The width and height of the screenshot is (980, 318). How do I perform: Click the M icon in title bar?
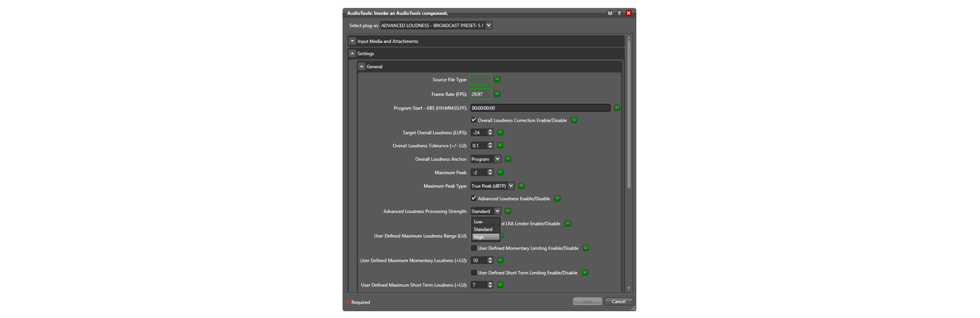point(610,13)
